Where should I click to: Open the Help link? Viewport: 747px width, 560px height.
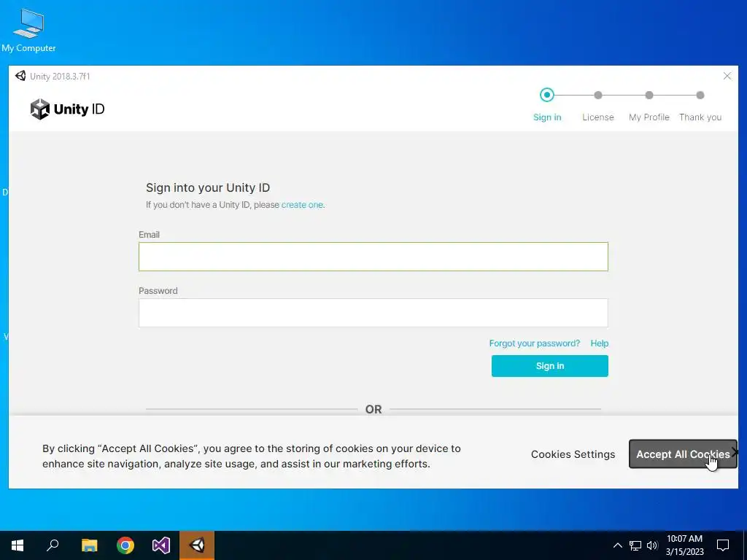pyautogui.click(x=600, y=343)
